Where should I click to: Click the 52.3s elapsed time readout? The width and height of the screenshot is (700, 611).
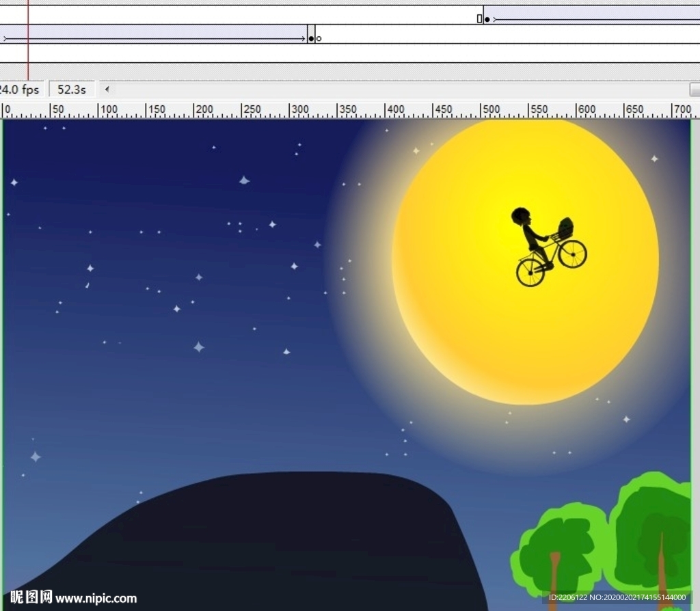(x=71, y=90)
